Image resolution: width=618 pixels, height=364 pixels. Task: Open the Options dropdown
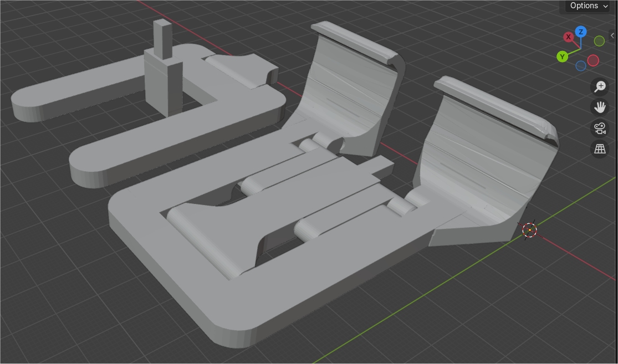click(587, 6)
